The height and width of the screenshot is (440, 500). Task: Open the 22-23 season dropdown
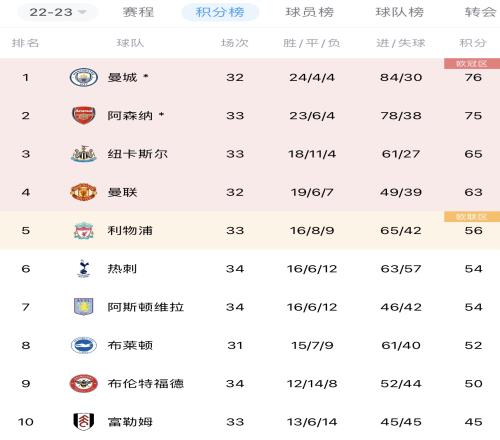click(57, 12)
